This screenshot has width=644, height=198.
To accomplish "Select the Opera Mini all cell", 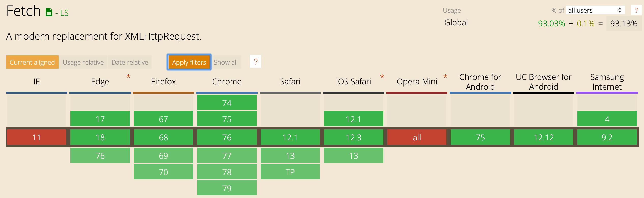I will 417,137.
